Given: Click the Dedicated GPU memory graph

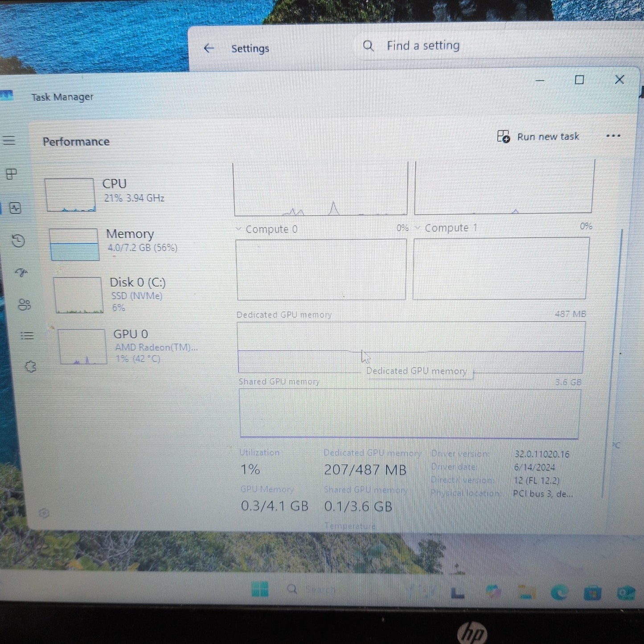Looking at the screenshot, I should tap(410, 347).
